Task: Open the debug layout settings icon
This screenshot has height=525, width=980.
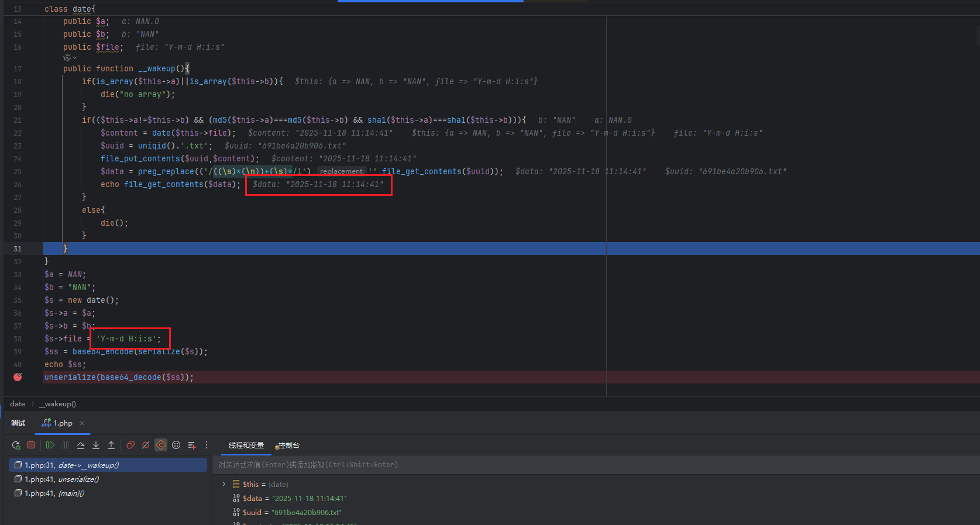Action: [x=176, y=445]
